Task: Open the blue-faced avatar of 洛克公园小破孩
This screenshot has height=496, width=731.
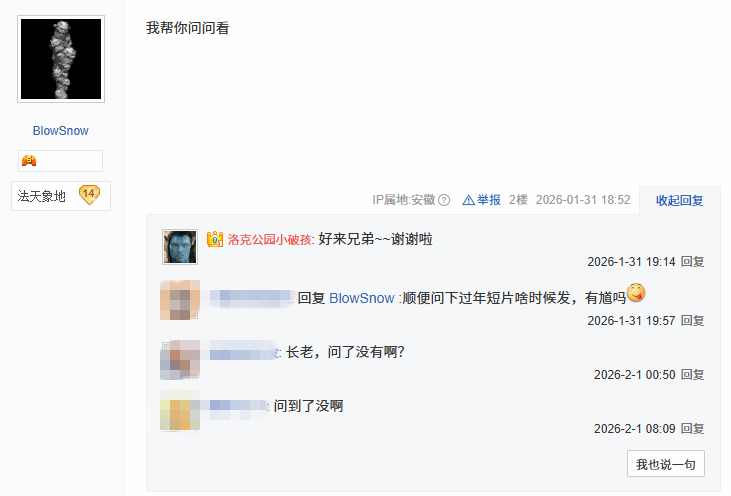Action: [180, 247]
